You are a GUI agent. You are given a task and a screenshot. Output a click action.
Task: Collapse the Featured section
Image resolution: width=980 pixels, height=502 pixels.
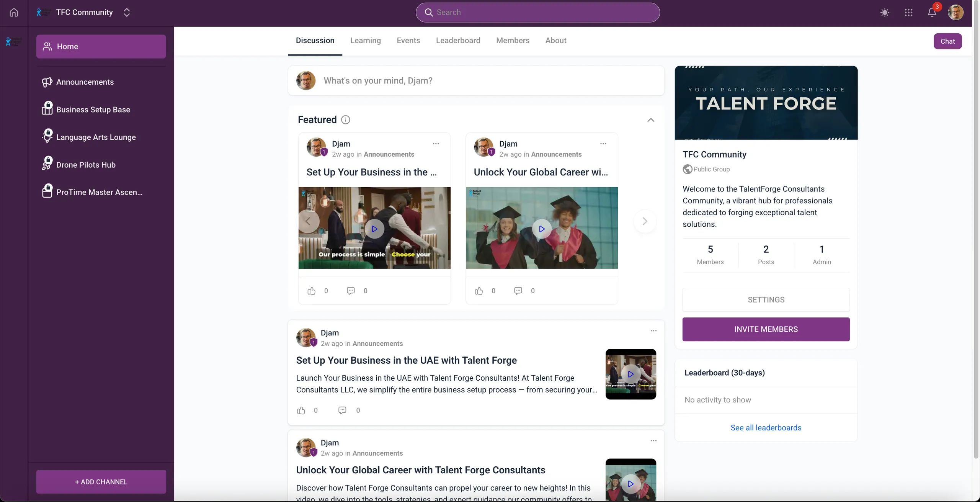[650, 120]
